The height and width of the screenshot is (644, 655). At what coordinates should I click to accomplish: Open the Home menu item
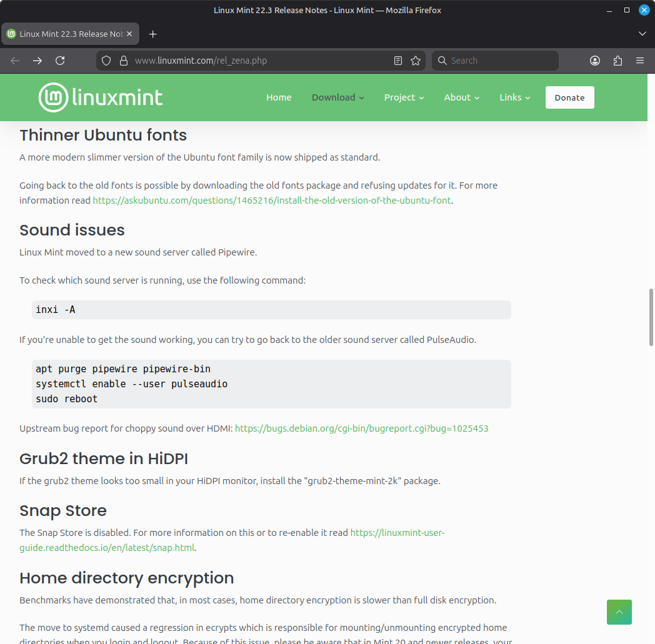click(279, 97)
